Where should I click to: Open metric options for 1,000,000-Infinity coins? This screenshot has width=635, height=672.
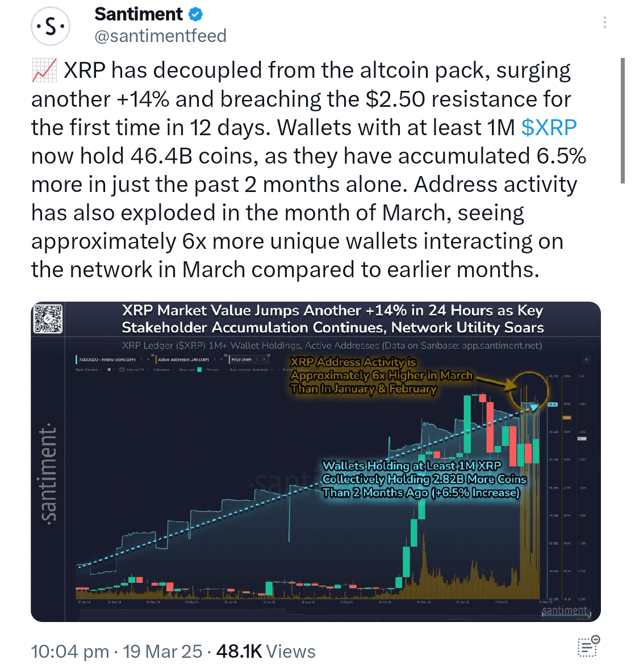[140, 360]
